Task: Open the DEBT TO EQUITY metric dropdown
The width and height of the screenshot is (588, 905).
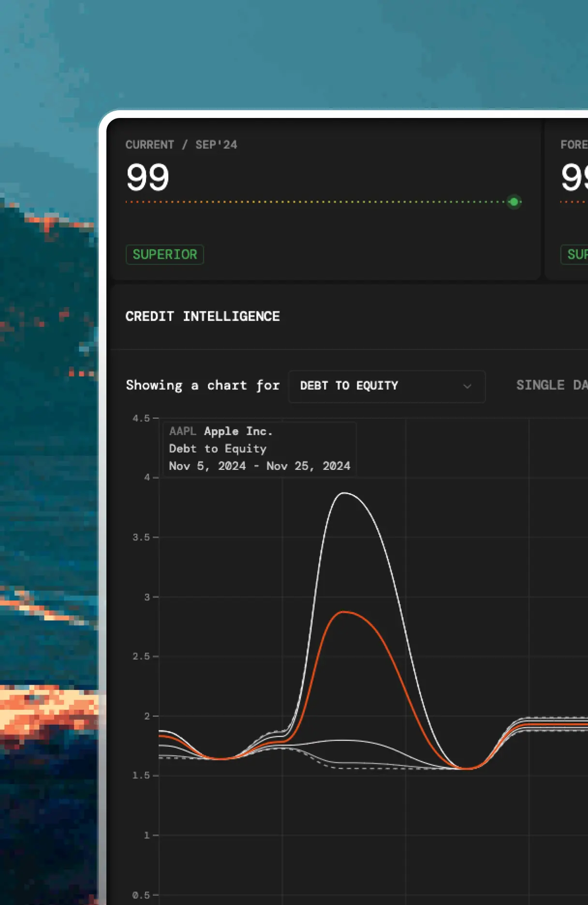Action: pos(387,386)
